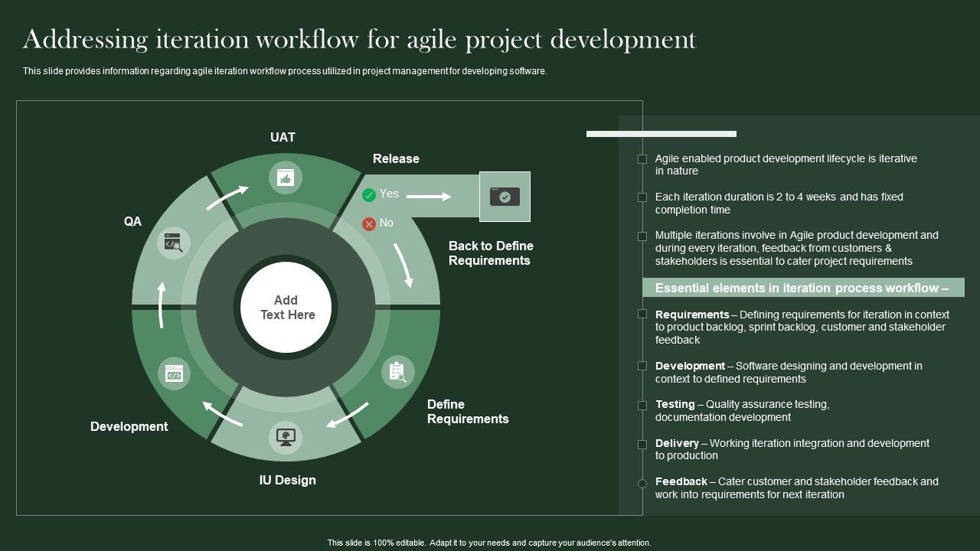Click the red No cross icon
The height and width of the screenshot is (551, 980).
(369, 223)
